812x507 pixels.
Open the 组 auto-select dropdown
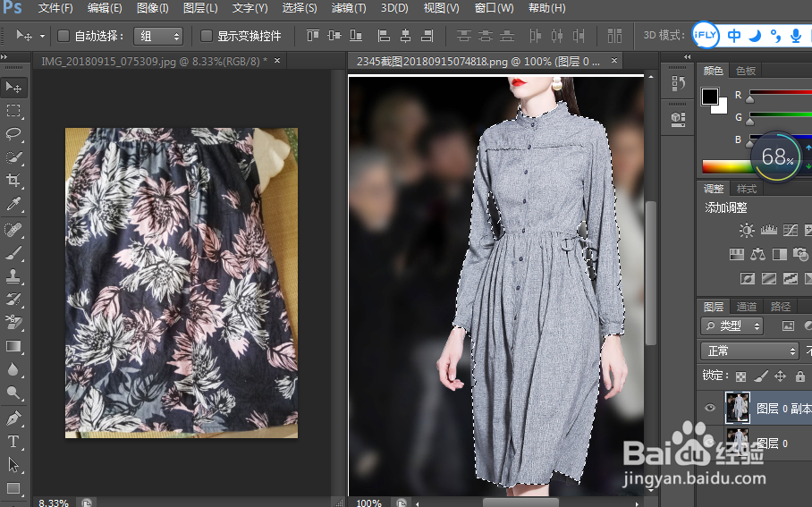[x=158, y=36]
